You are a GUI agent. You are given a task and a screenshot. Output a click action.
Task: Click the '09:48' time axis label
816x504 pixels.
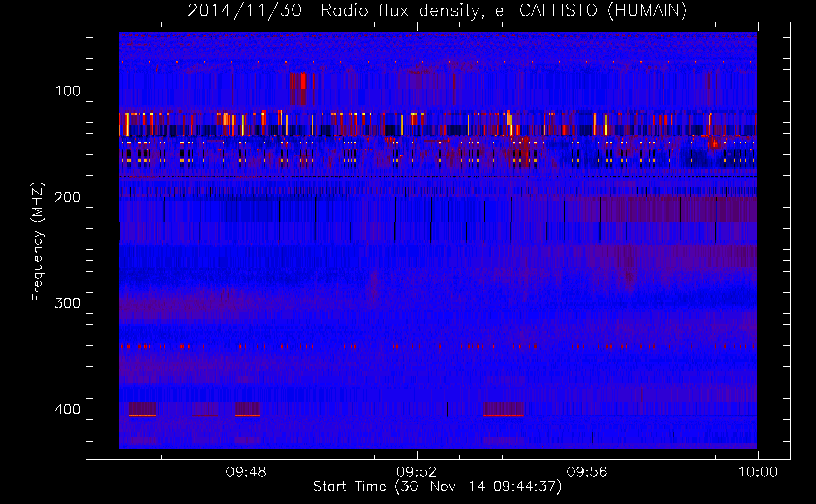[x=246, y=472]
